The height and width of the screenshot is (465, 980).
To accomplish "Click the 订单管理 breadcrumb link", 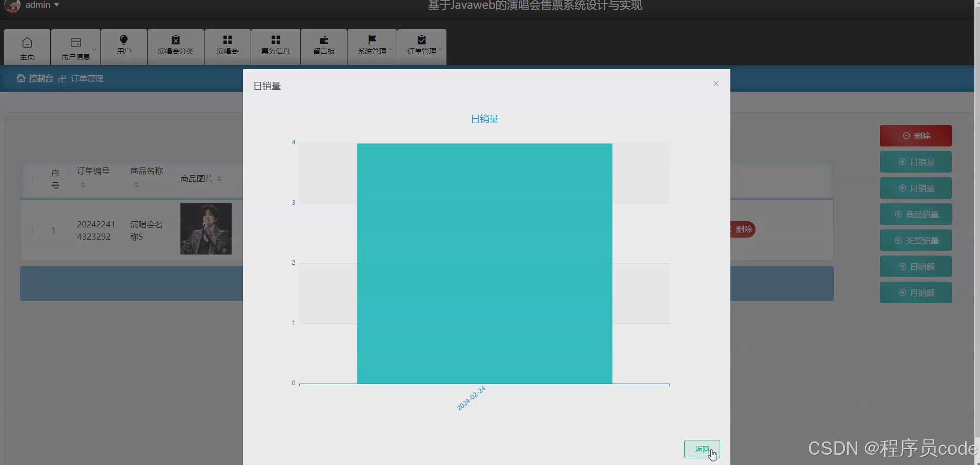I will [87, 78].
